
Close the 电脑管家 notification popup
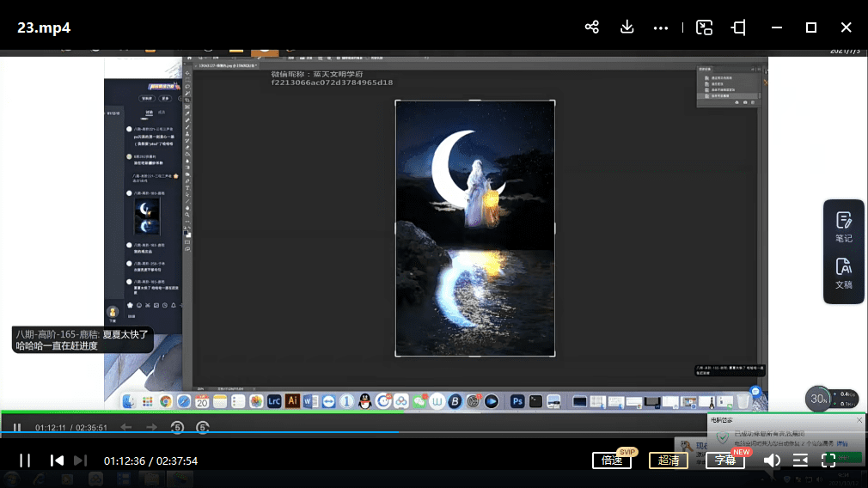859,420
